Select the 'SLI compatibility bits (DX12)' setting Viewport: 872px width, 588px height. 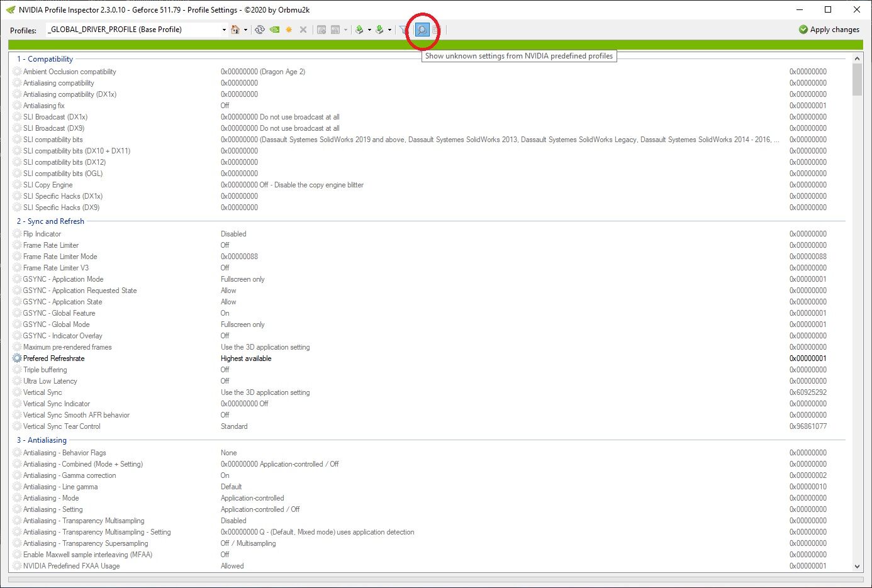click(x=64, y=162)
